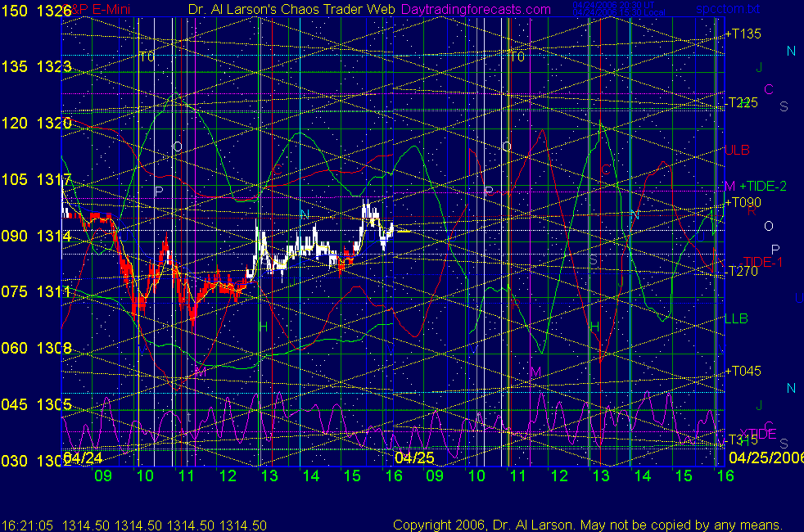Click the +T045 line label

click(743, 371)
